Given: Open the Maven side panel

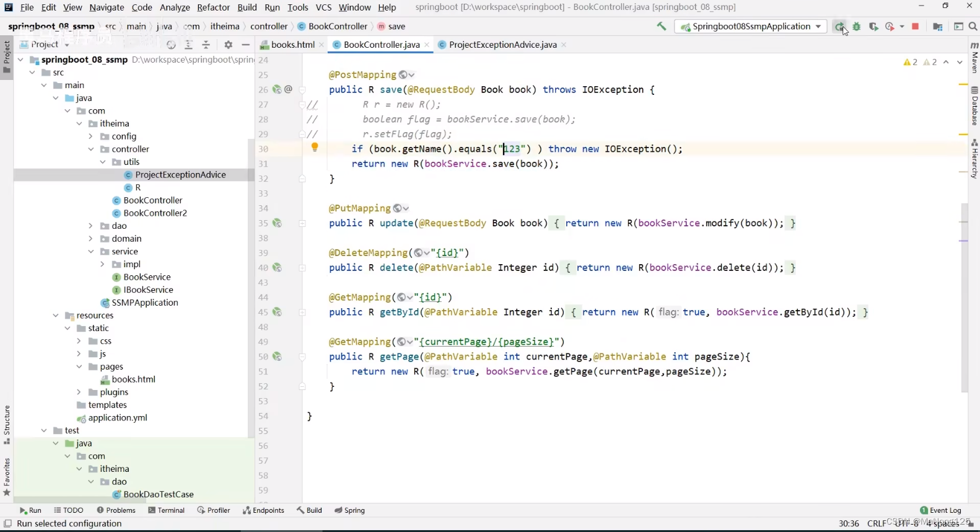Looking at the screenshot, I should pos(974,58).
